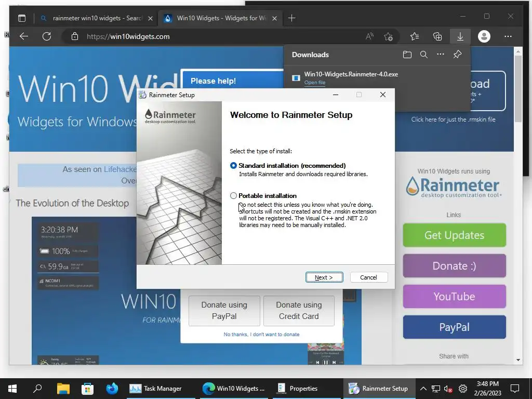Click the Donate :) button
532x399 pixels.
tap(454, 265)
